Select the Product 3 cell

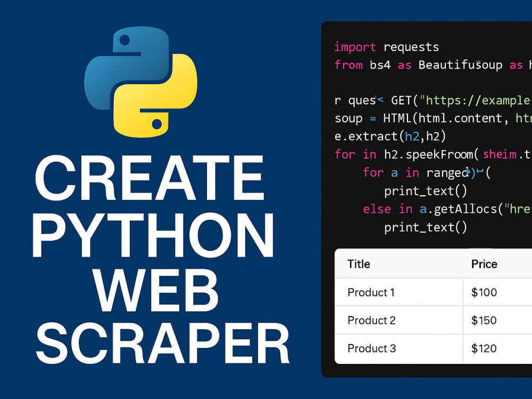click(399, 348)
